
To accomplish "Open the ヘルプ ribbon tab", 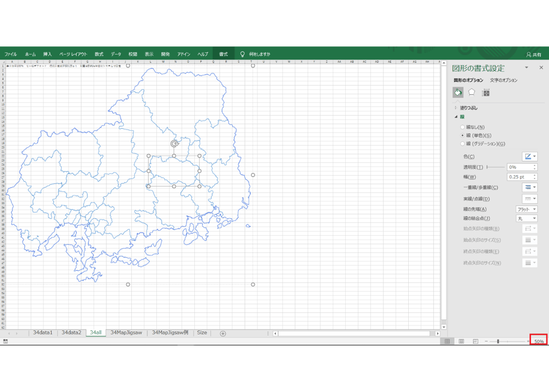I will click(x=203, y=54).
